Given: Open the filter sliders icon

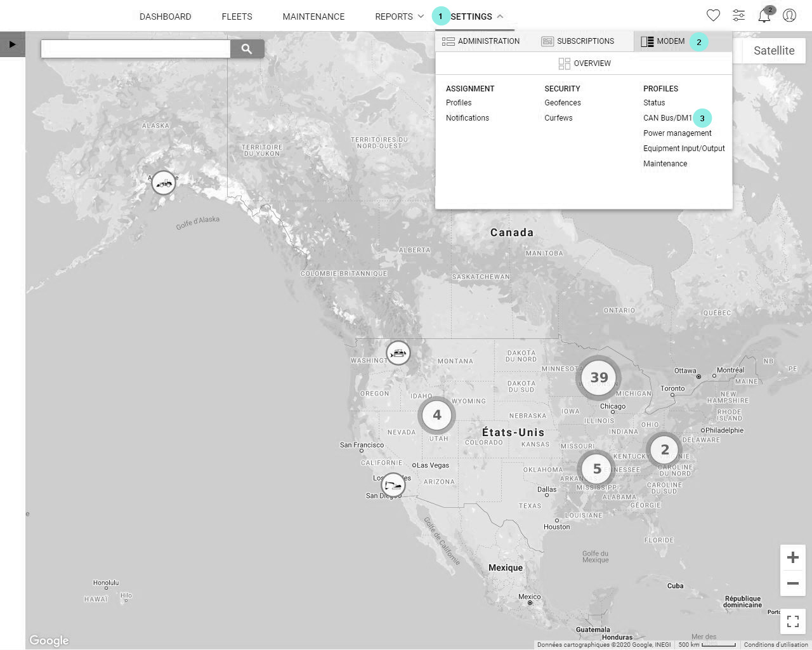Looking at the screenshot, I should pos(738,15).
